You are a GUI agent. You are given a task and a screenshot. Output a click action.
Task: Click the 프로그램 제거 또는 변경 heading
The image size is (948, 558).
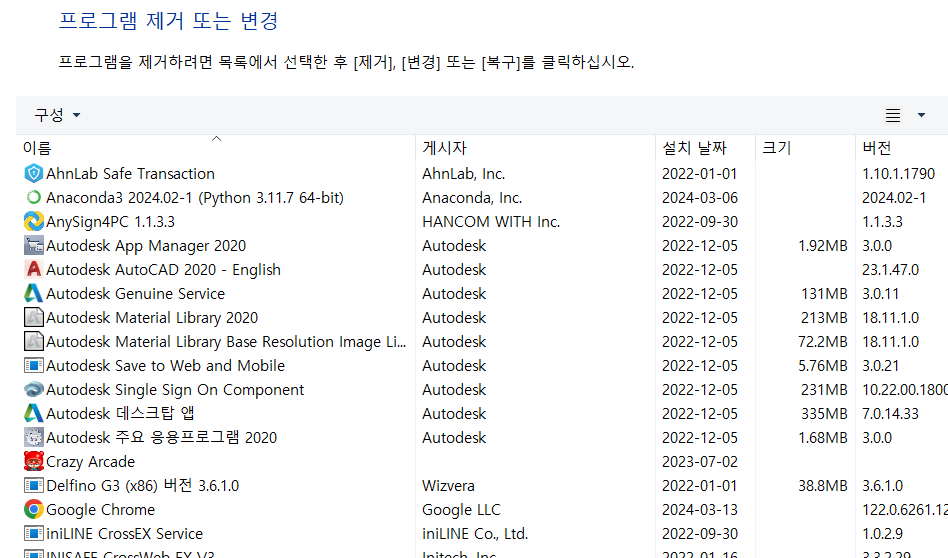pos(168,21)
